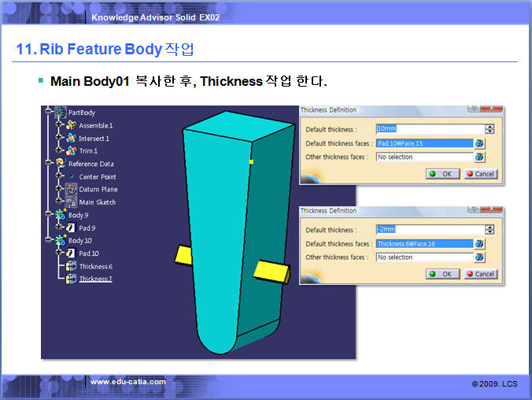Open face selector beside Pad.10 Face.15 field

(479, 143)
